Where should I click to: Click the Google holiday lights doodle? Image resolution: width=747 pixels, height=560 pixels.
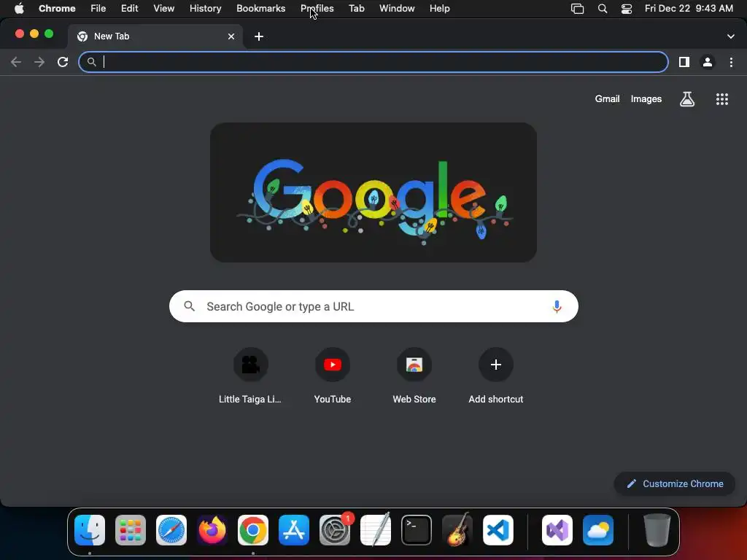coord(373,192)
